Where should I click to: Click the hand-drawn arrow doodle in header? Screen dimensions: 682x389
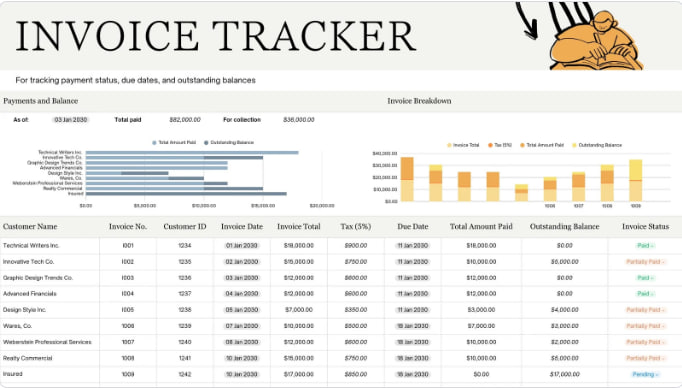coord(527,21)
